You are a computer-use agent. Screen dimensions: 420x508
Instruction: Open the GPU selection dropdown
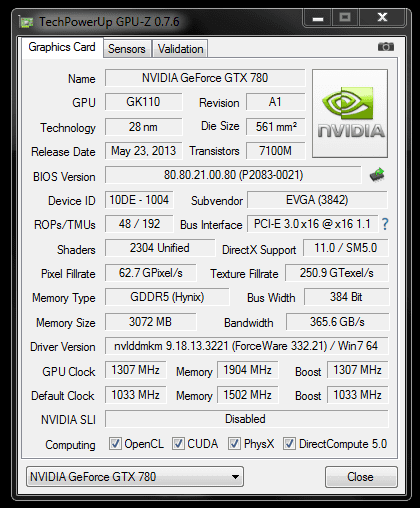tap(135, 477)
